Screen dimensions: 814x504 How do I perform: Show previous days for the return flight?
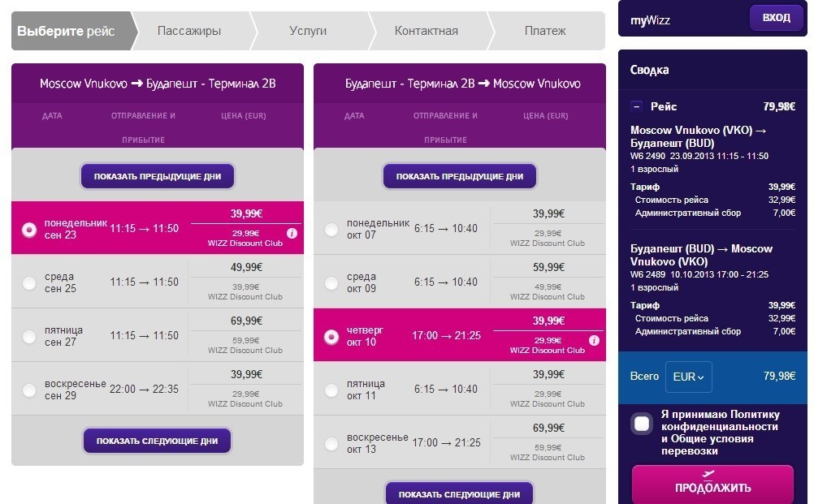pyautogui.click(x=460, y=176)
